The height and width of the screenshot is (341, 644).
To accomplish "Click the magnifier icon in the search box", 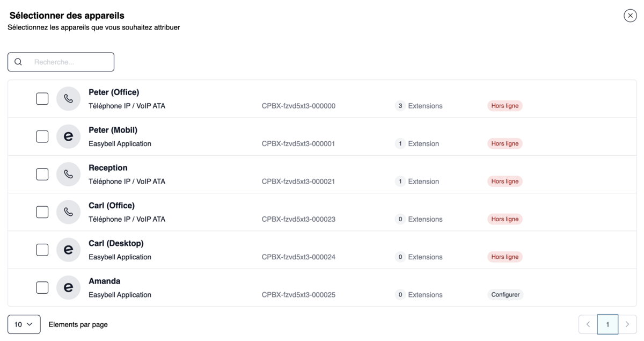I will 18,62.
